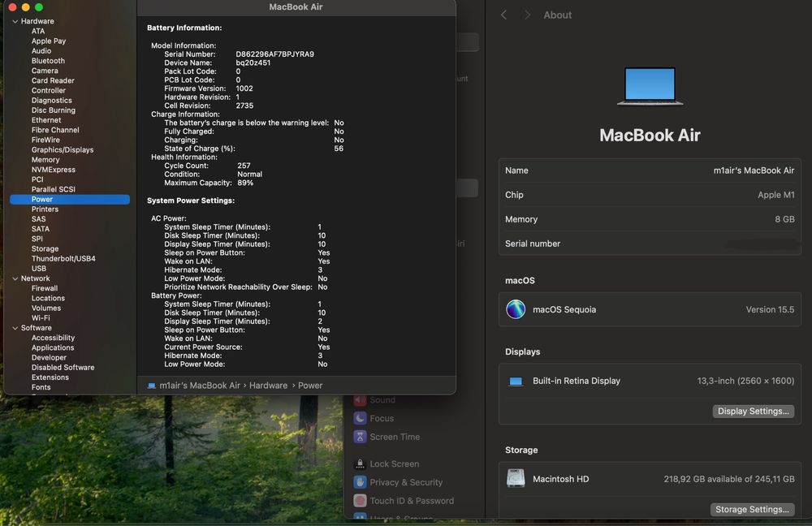Click the MacBook Air laptop image in About
Viewport: 812px width, 526px height.
tap(650, 86)
